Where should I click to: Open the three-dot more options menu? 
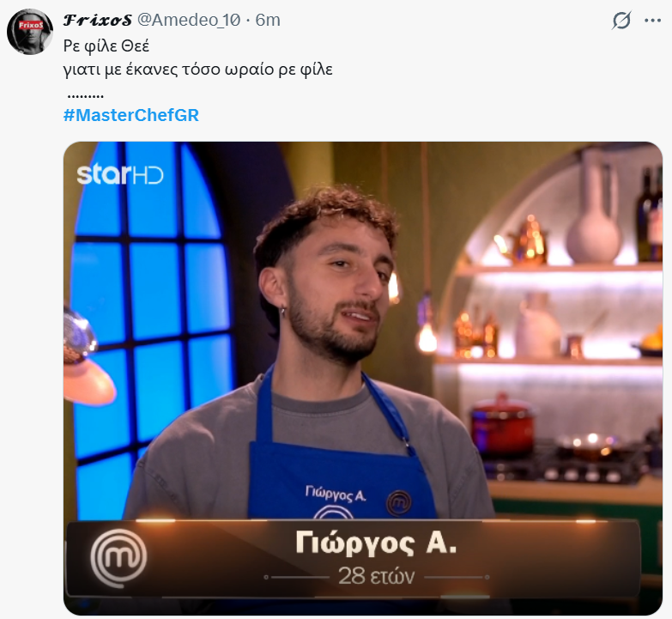coord(653,20)
